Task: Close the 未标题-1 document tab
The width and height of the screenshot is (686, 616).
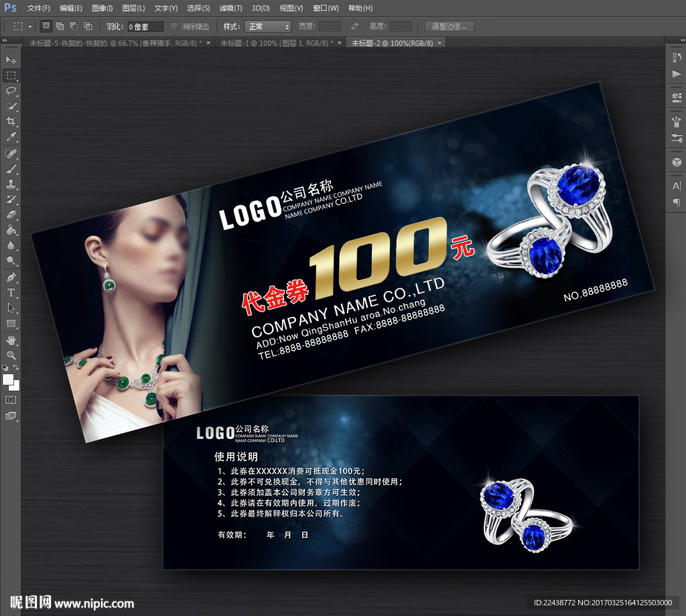Action: tap(340, 42)
